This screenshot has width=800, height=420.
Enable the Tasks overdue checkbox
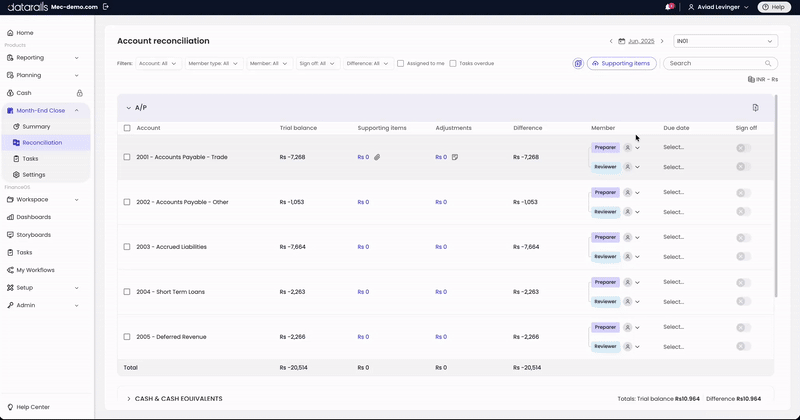point(453,63)
